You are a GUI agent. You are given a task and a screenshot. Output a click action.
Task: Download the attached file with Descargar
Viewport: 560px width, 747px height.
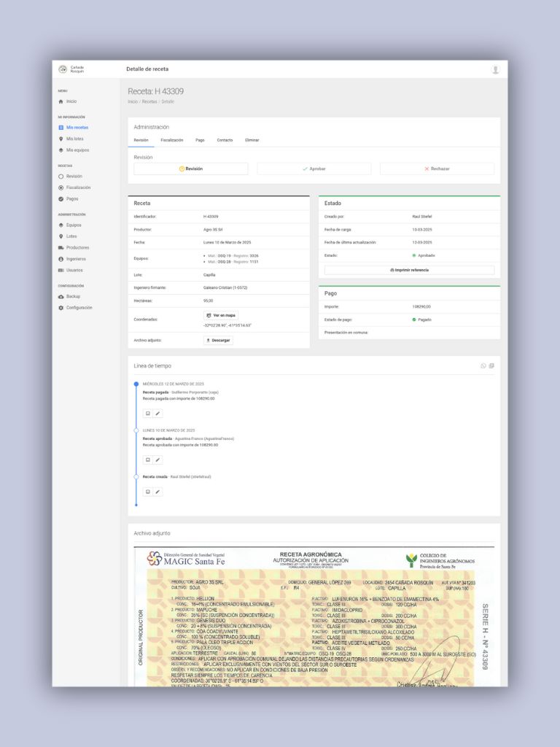[x=218, y=340]
